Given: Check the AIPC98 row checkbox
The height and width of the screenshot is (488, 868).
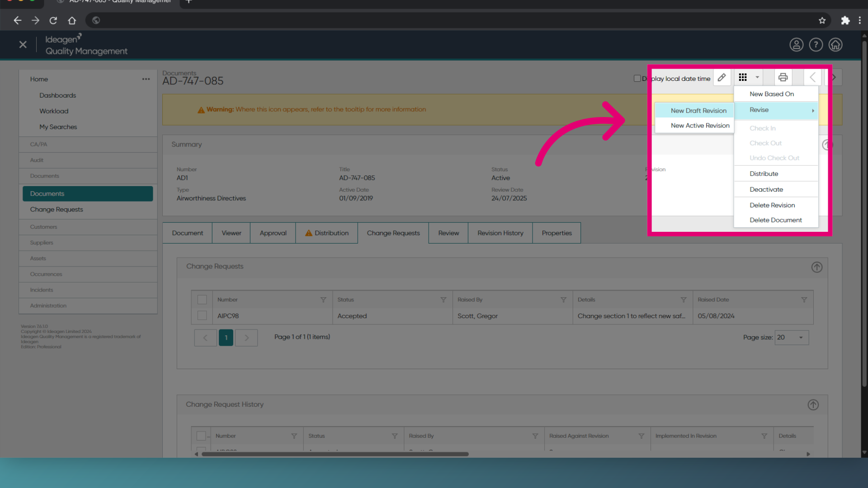Looking at the screenshot, I should (x=202, y=316).
